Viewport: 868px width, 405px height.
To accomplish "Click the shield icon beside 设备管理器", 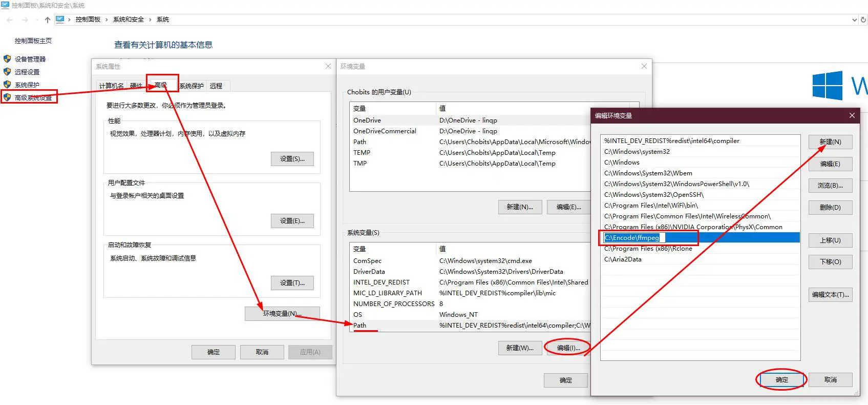I will pos(7,59).
